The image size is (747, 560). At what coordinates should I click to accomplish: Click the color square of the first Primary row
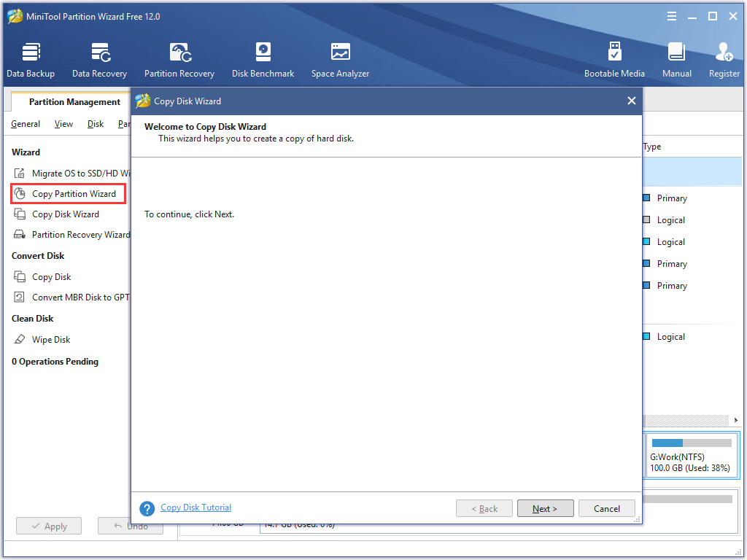click(646, 198)
